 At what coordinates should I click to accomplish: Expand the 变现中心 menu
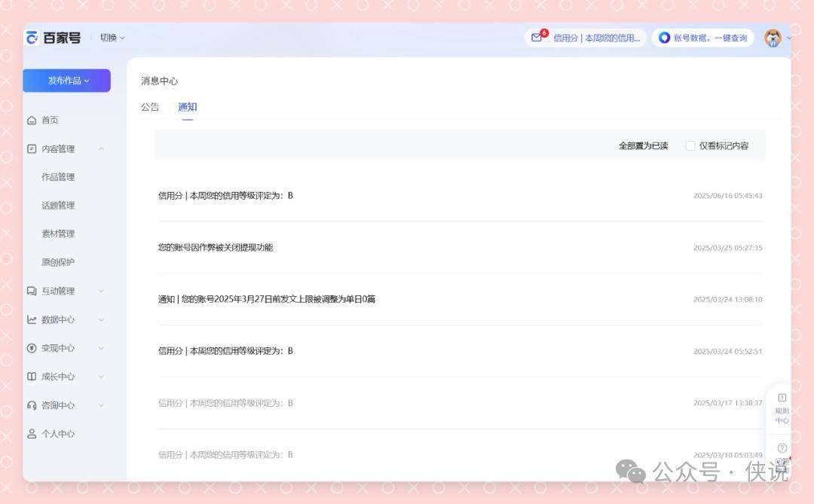[101, 349]
